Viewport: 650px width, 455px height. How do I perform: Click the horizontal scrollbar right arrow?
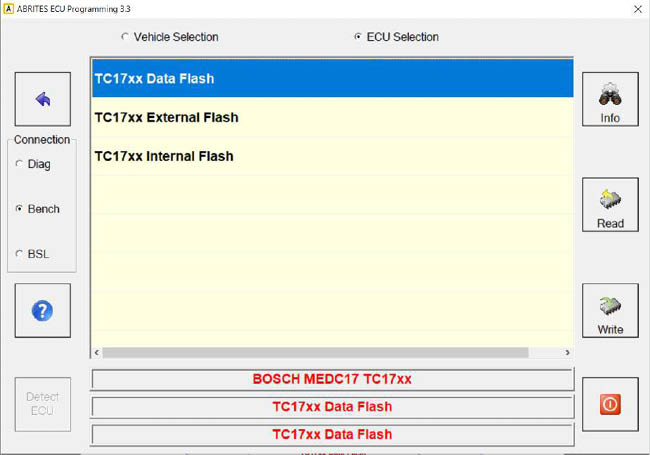point(567,353)
